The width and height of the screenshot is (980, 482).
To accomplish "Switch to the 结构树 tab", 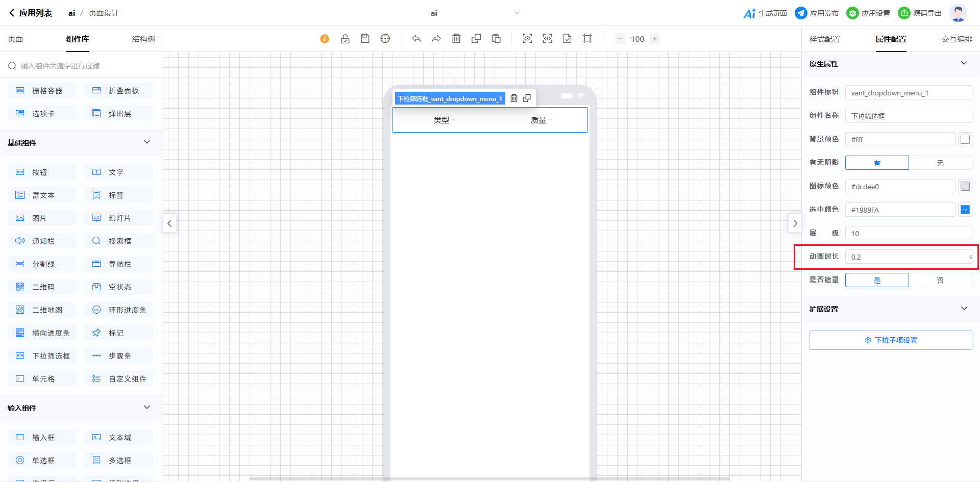I will pyautogui.click(x=143, y=39).
